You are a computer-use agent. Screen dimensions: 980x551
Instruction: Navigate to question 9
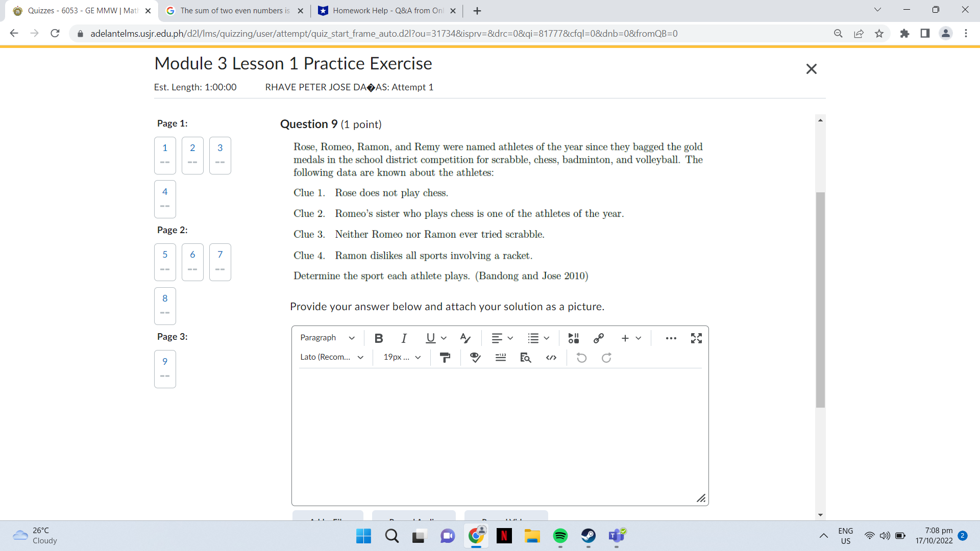[x=164, y=368]
